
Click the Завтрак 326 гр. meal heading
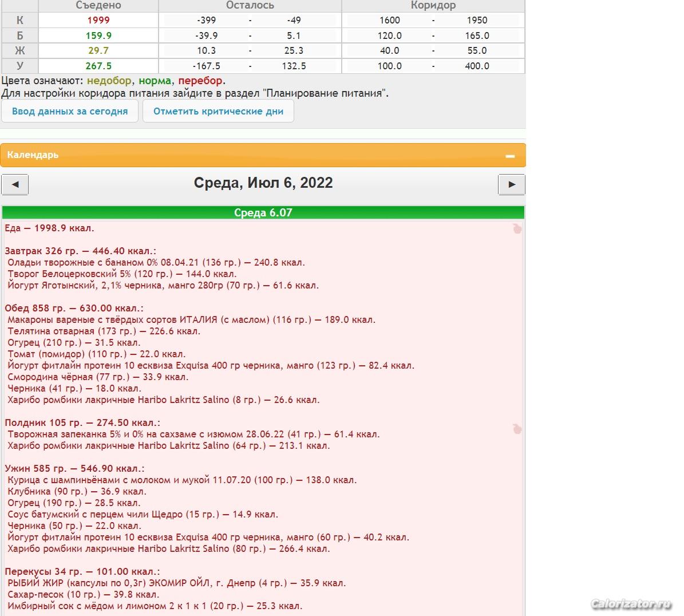(x=80, y=251)
